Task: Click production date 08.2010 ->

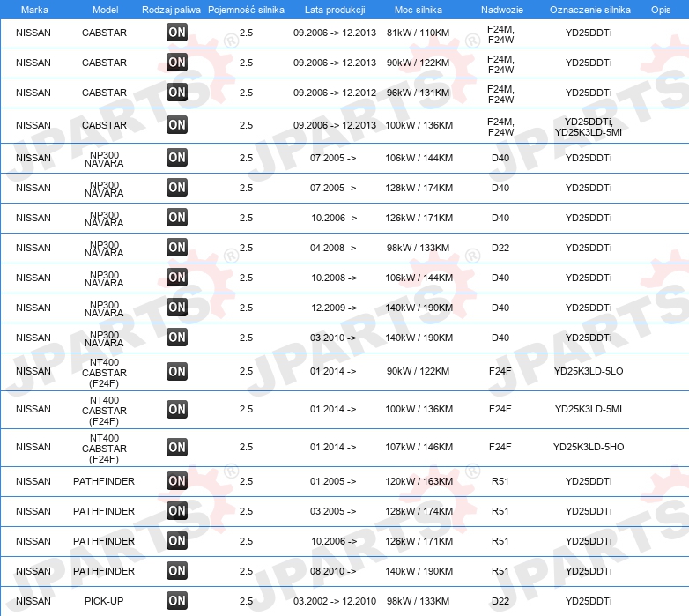Action: click(333, 571)
